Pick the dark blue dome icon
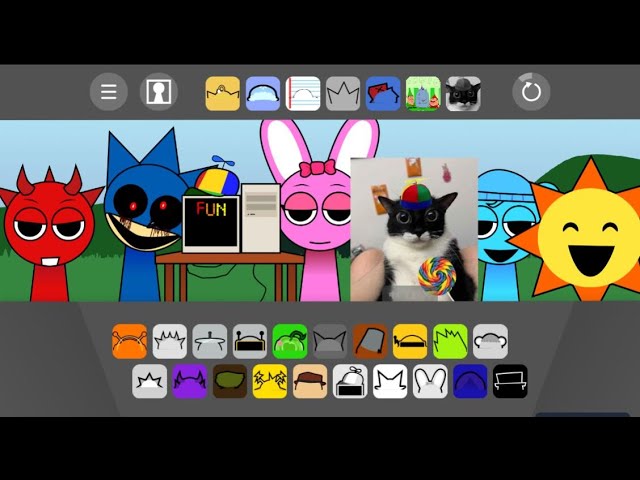The height and width of the screenshot is (480, 640). coord(470,381)
